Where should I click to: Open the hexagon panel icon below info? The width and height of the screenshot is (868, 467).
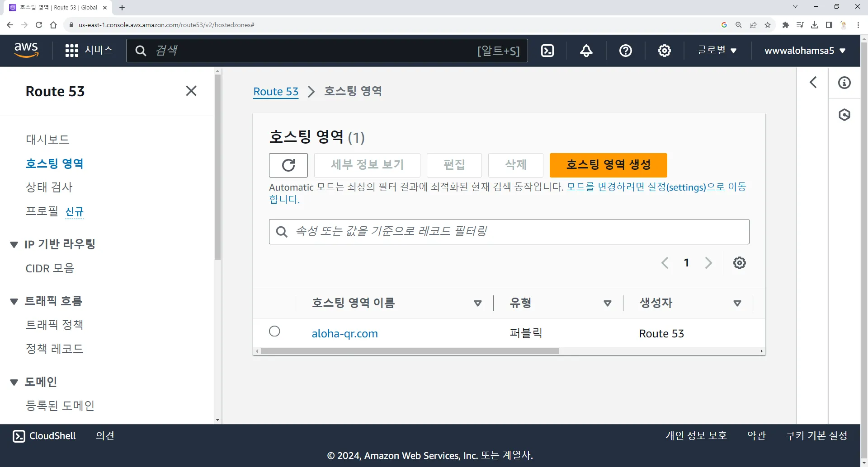pos(844,115)
